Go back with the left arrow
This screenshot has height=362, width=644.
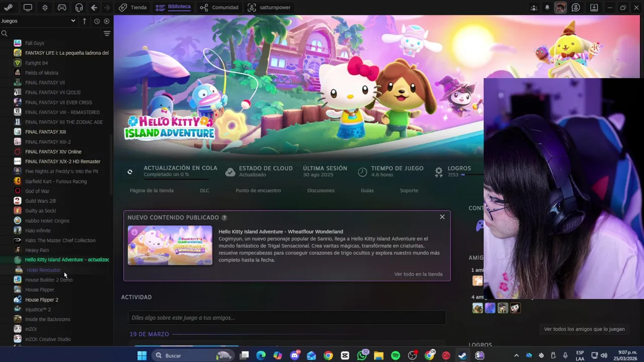pos(94,8)
